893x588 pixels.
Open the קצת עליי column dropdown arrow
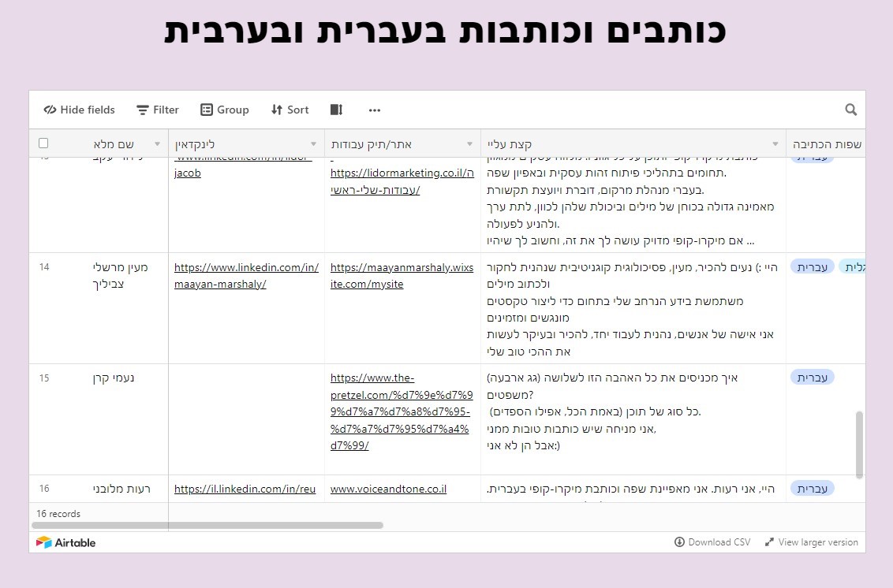(775, 144)
